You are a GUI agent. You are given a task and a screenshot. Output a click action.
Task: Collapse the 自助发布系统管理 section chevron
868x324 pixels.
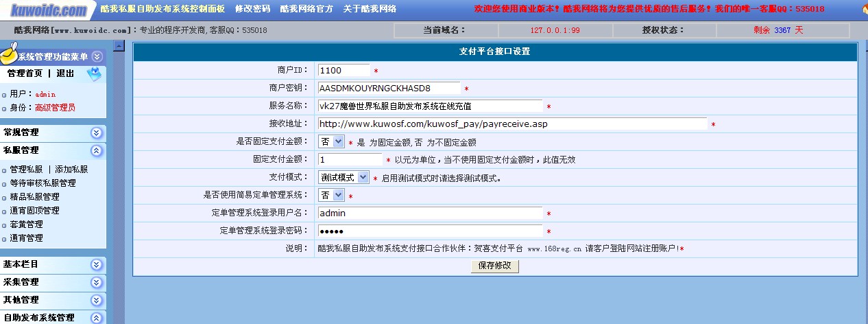[97, 318]
